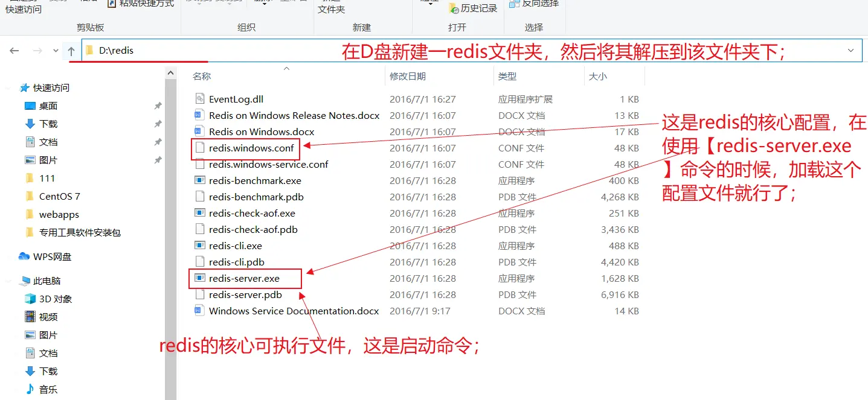Click the 4,268 KB size cell
The width and height of the screenshot is (868, 400).
[620, 197]
